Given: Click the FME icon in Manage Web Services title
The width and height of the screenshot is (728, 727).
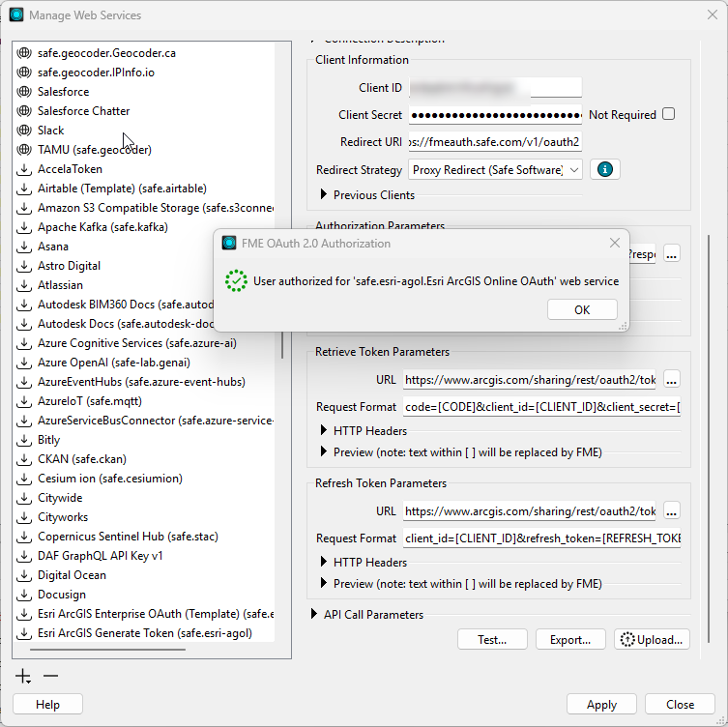Looking at the screenshot, I should click(x=16, y=15).
